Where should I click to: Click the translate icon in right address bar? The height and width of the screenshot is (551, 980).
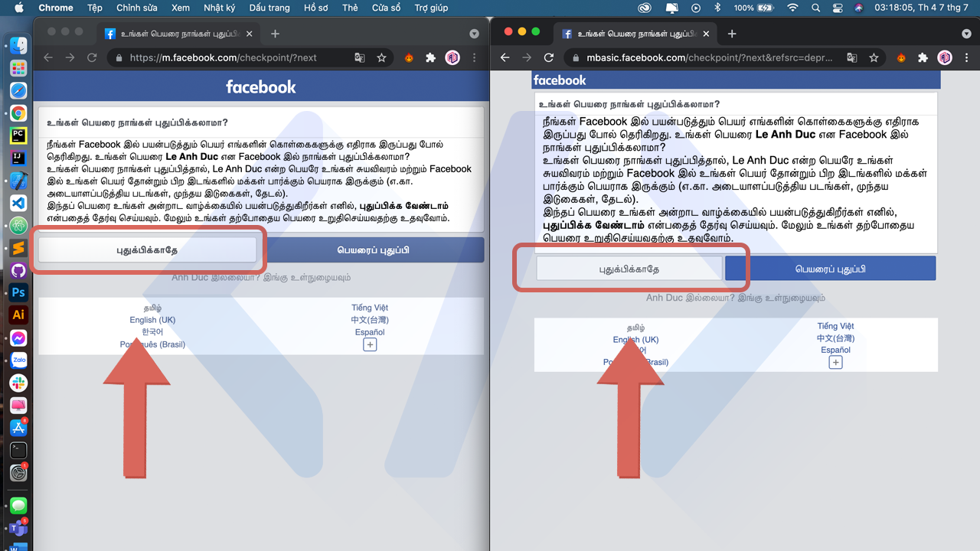coord(852,57)
